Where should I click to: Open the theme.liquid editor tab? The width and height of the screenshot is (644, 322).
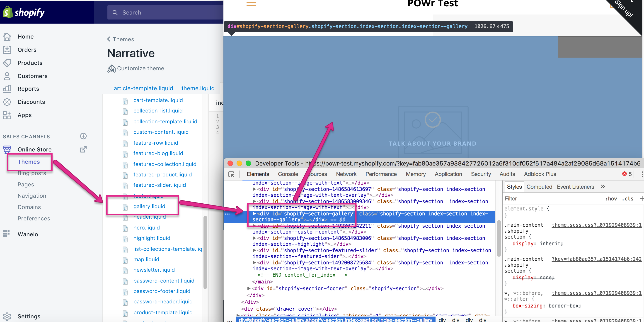click(x=198, y=88)
